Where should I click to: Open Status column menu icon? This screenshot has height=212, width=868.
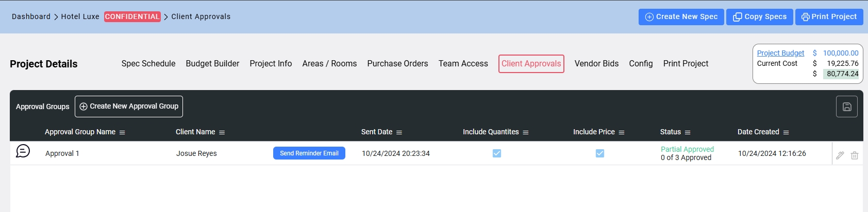pyautogui.click(x=688, y=132)
